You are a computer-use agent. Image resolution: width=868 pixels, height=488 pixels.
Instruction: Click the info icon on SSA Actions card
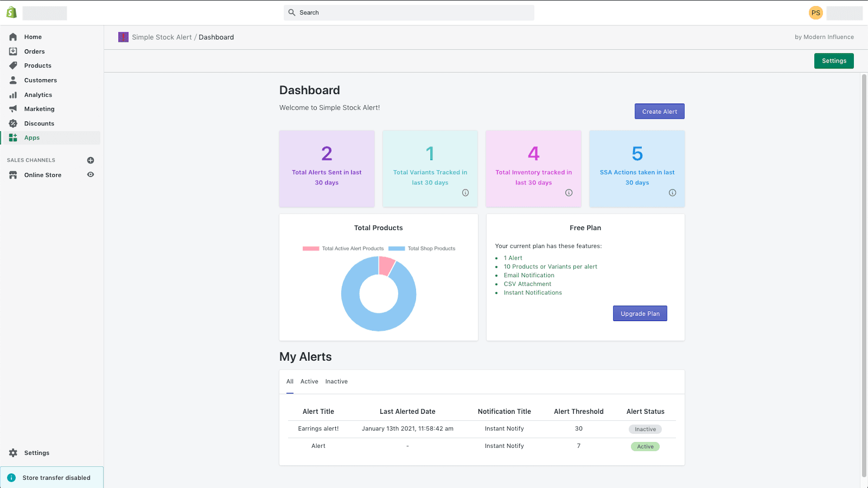tap(672, 192)
